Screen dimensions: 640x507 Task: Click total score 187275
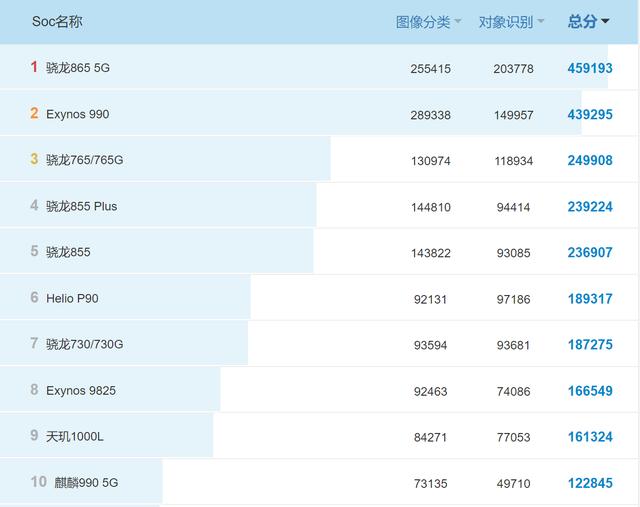[x=590, y=345]
